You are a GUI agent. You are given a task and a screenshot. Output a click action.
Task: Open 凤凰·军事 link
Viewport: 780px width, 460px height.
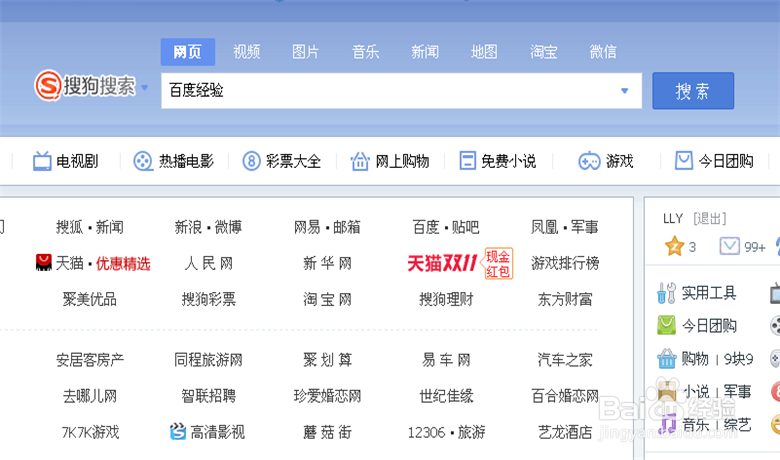pyautogui.click(x=565, y=227)
